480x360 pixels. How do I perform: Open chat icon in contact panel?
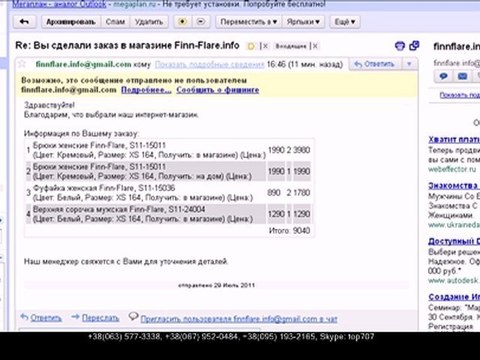[x=443, y=76]
